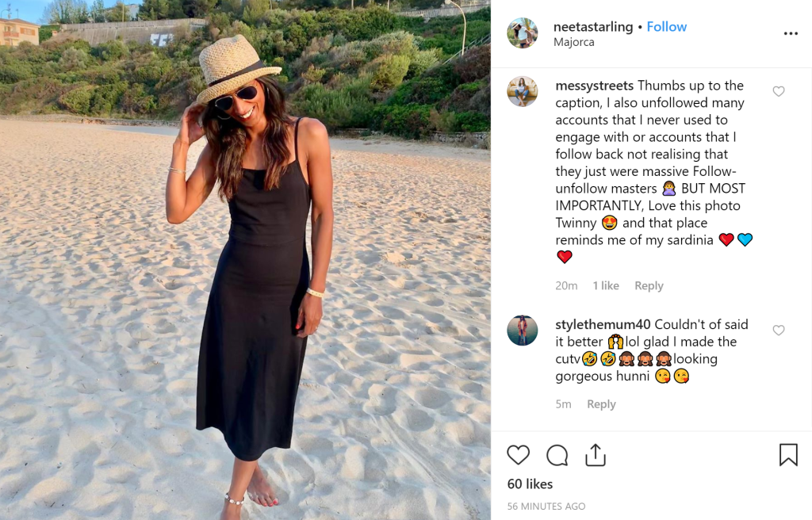Image resolution: width=812 pixels, height=520 pixels.
Task: Reply to the messystreets comment
Action: click(x=649, y=286)
